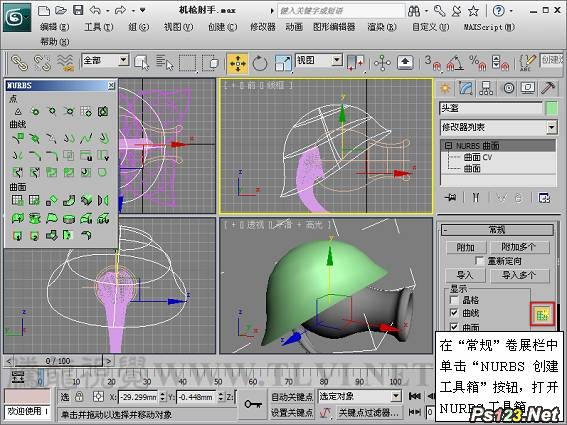This screenshot has height=425, width=567.
Task: Click the Select and Link chain icon
Action: pos(19,63)
